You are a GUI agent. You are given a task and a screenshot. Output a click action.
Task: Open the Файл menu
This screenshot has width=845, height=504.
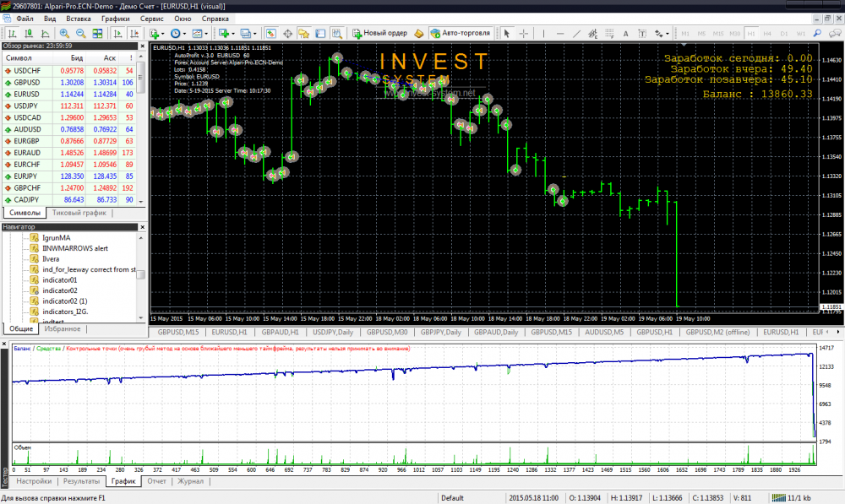click(x=25, y=19)
